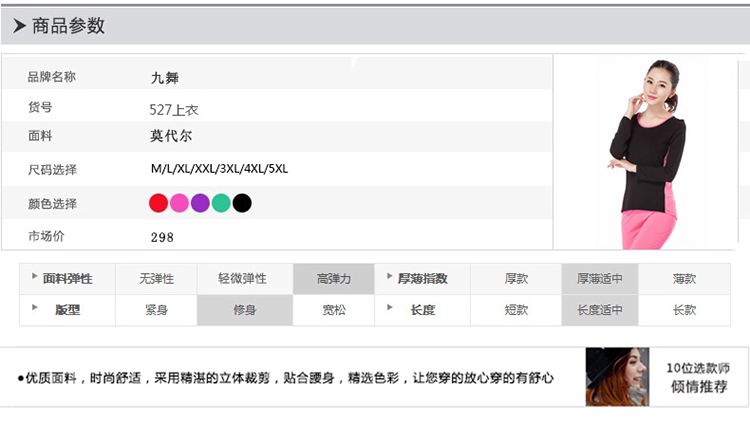750x426 pixels.
Task: Expand the 厚薄指数 triangle arrow
Action: click(x=387, y=277)
